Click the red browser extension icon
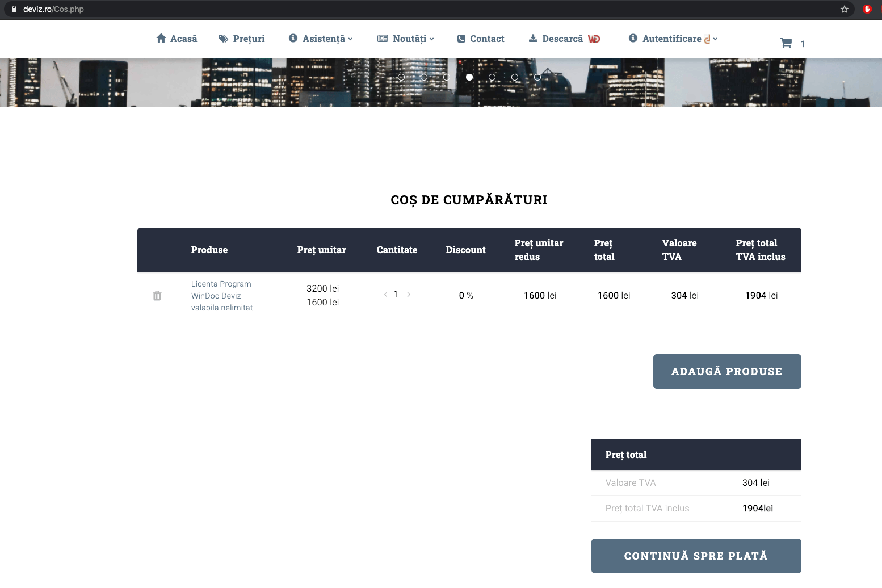Image resolution: width=882 pixels, height=588 pixels. (867, 9)
